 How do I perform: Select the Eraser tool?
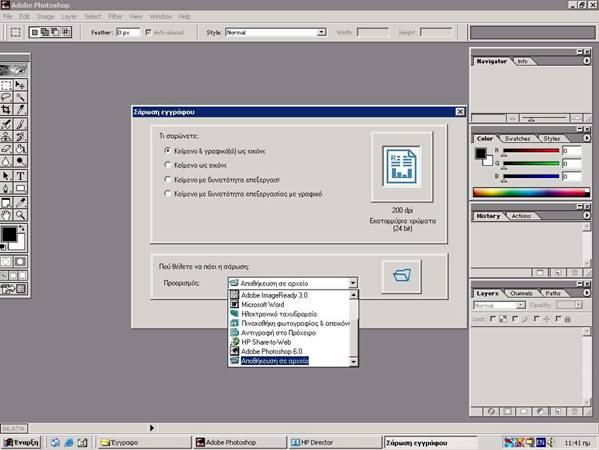6,149
